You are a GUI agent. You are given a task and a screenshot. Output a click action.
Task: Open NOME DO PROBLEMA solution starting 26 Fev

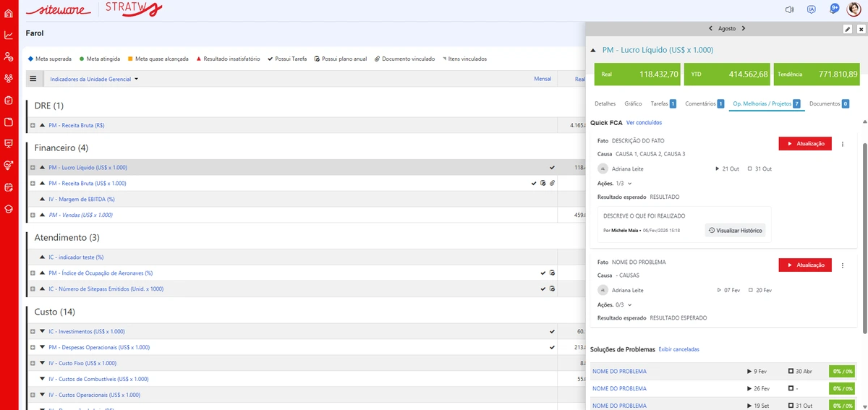click(x=619, y=389)
